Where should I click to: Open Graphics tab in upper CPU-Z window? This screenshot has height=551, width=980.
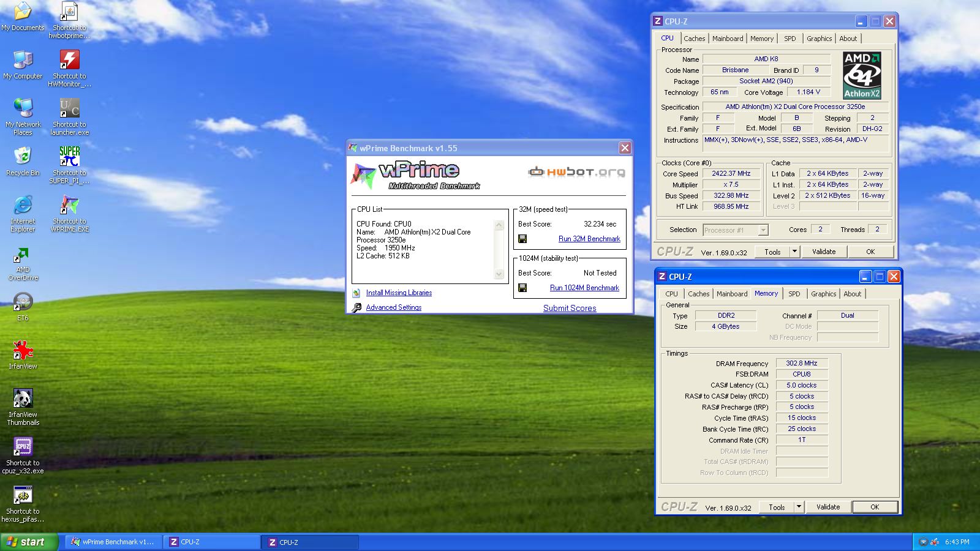[819, 39]
